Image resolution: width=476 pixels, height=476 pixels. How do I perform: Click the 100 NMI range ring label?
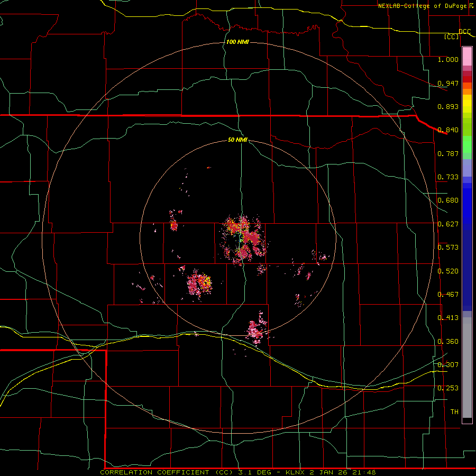(x=237, y=42)
